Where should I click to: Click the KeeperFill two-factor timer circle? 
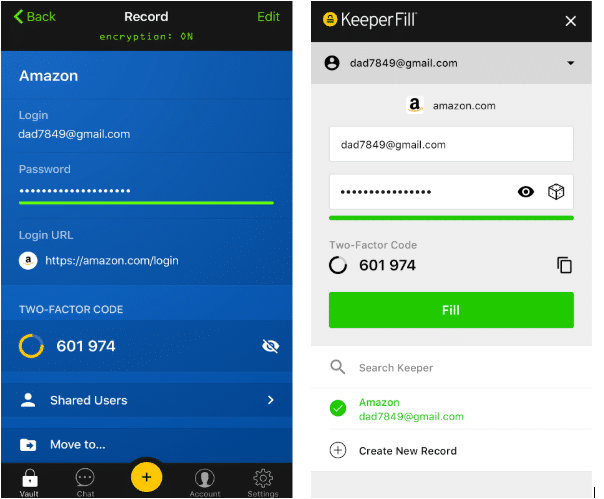pos(338,265)
